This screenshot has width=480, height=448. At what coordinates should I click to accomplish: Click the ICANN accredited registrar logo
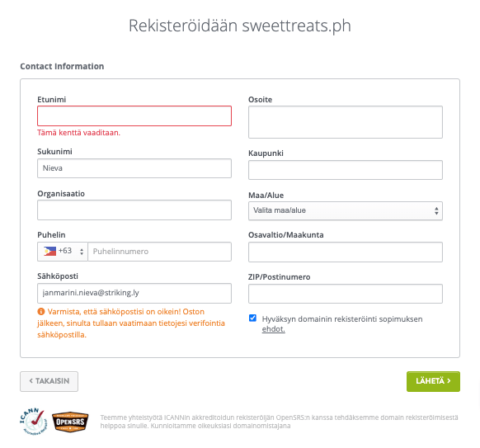pyautogui.click(x=34, y=421)
